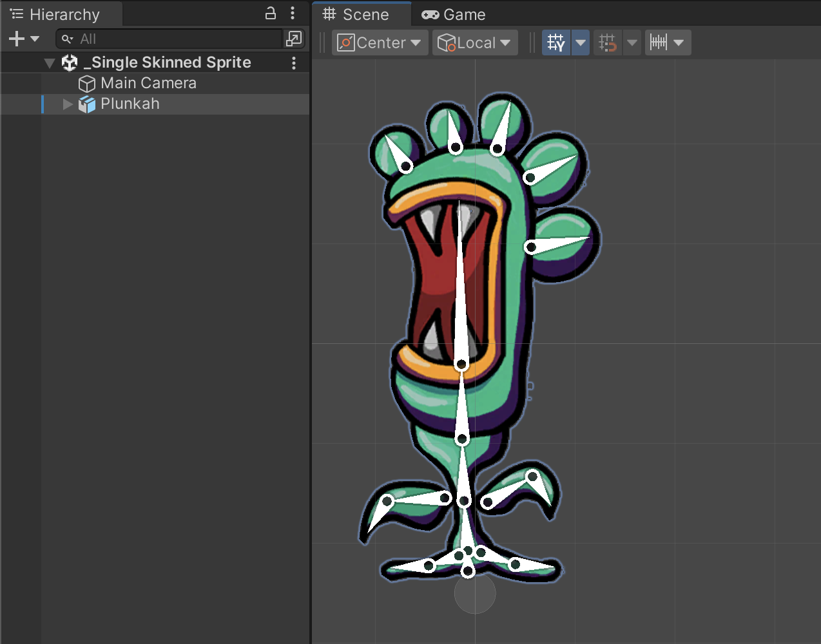The height and width of the screenshot is (644, 821).
Task: Click the Hierarchy search field
Action: pos(174,39)
